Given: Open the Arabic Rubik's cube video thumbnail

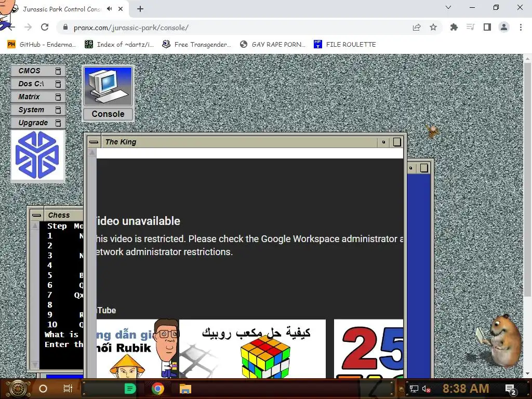Looking at the screenshot, I should pos(252,349).
